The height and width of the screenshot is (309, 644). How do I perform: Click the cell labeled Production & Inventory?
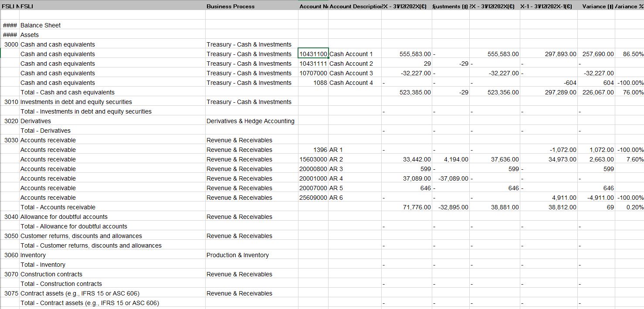[237, 255]
